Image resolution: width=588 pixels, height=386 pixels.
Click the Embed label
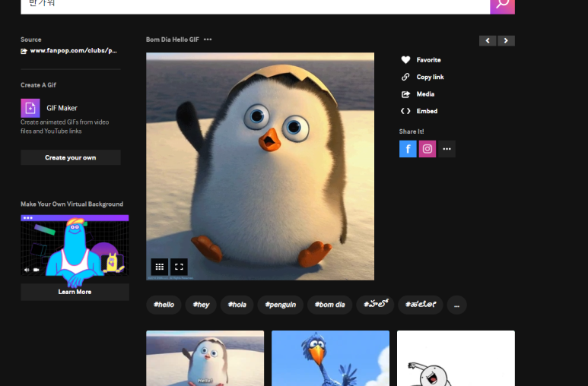click(x=427, y=111)
